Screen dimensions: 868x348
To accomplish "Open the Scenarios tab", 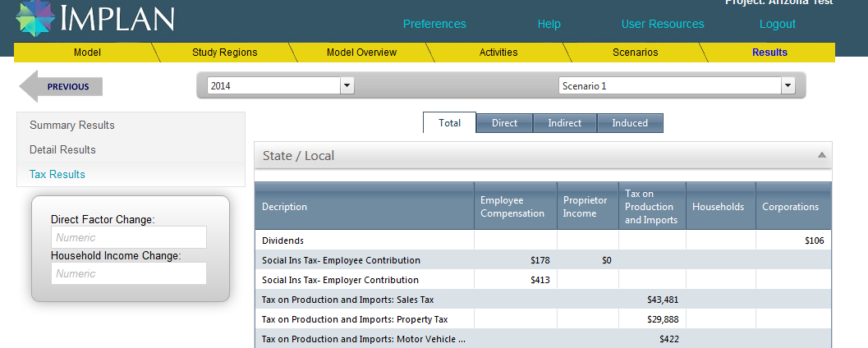I will [635, 53].
